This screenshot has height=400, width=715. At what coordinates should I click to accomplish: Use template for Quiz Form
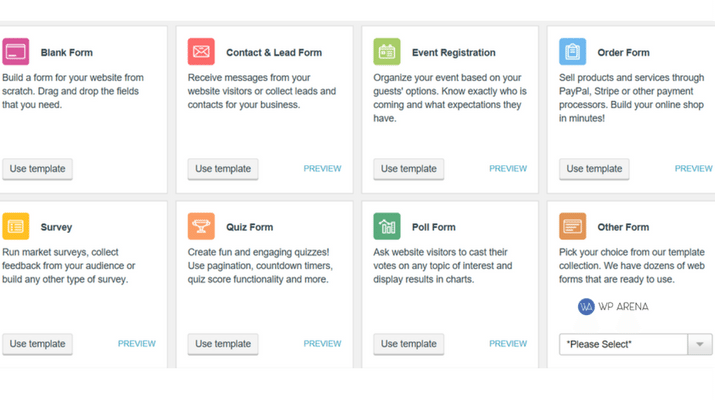click(x=223, y=344)
